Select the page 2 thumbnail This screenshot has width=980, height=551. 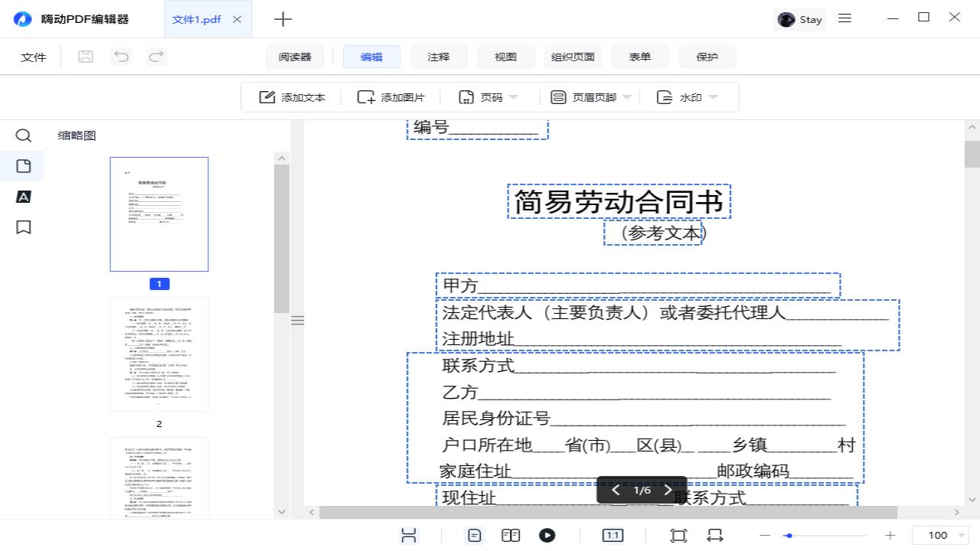pos(159,354)
